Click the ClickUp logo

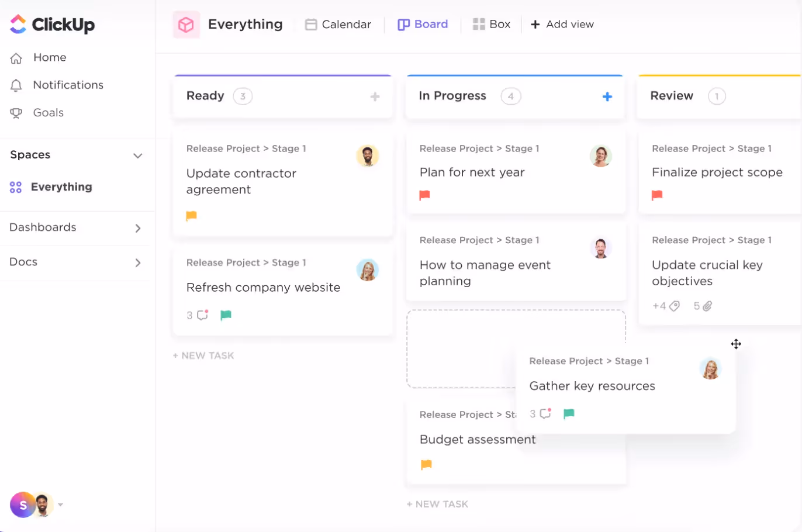click(52, 25)
